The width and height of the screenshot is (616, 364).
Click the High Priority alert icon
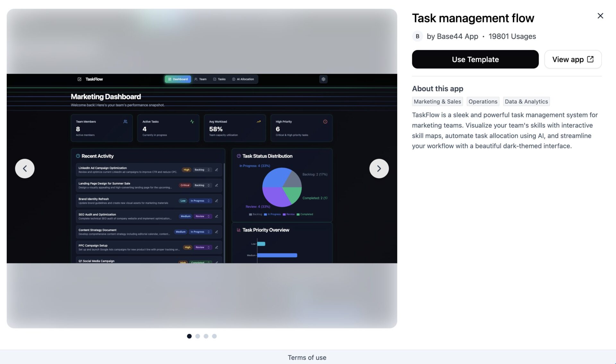pyautogui.click(x=325, y=122)
